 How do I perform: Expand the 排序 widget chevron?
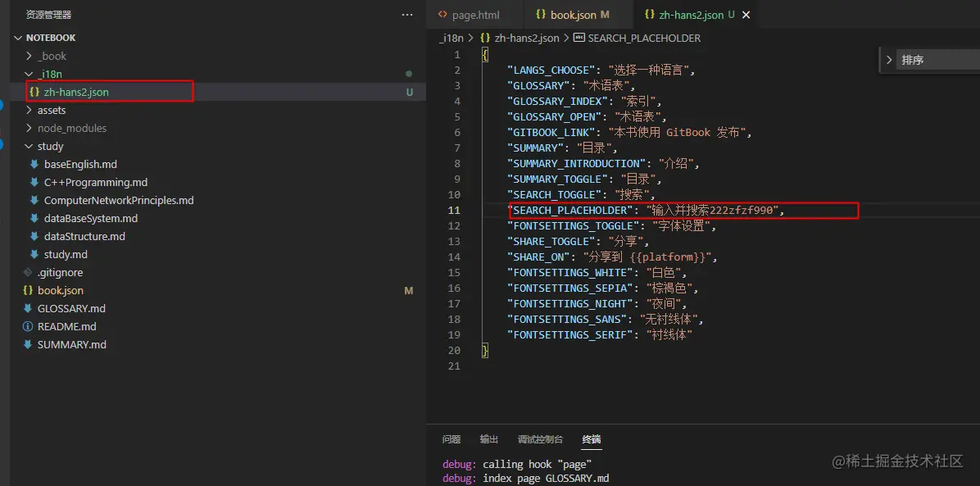889,61
